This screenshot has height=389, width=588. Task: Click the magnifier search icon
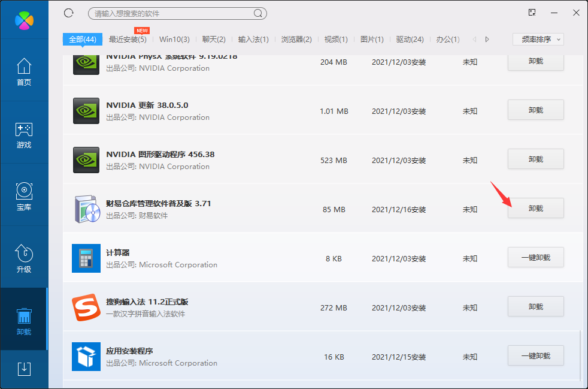(x=257, y=14)
